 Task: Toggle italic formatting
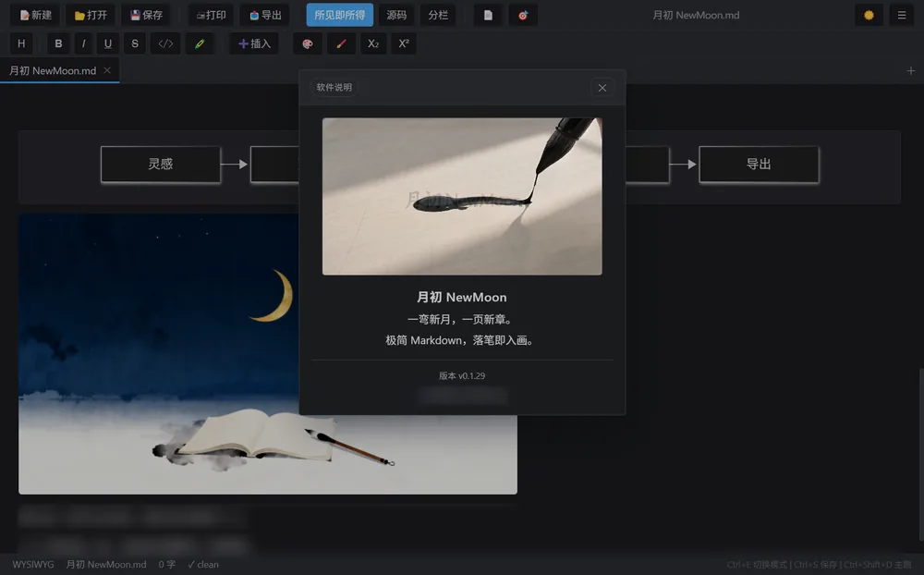(83, 43)
